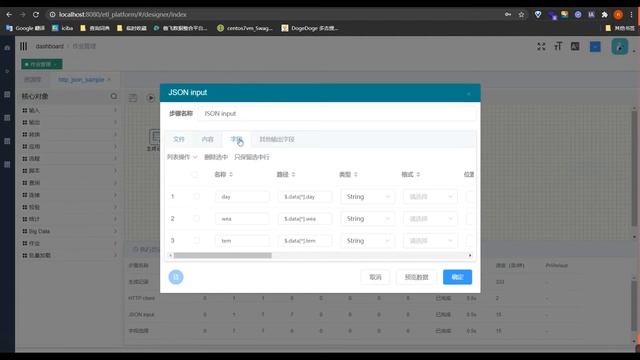Open the format dropdown for the wea row

tap(430, 219)
